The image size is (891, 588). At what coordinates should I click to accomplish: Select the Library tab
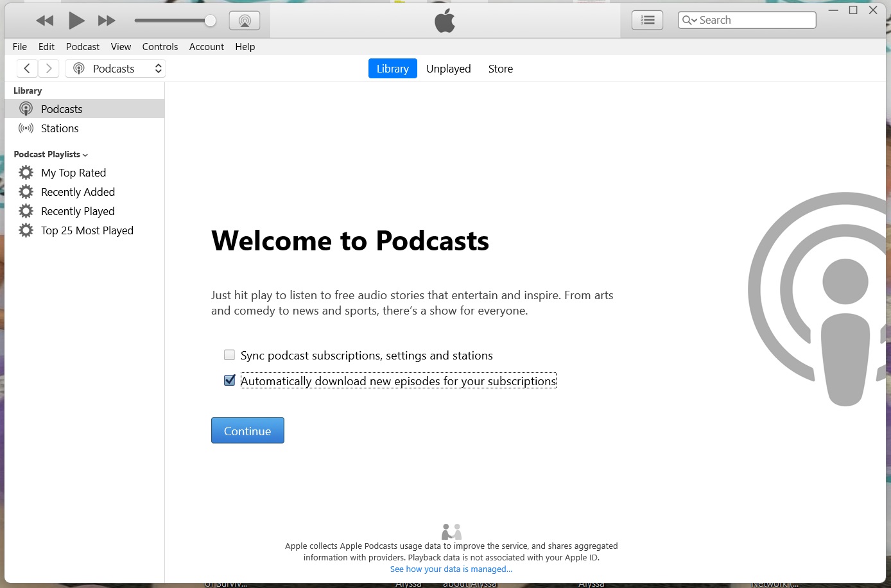[393, 69]
